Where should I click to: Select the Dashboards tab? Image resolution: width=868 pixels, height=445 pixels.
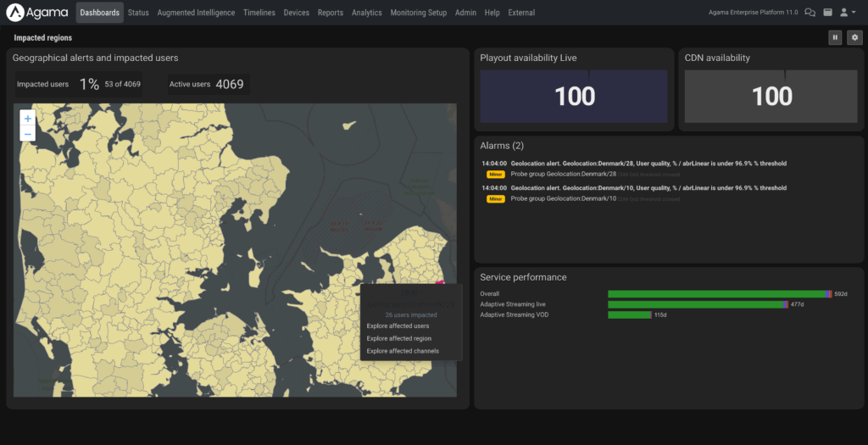coord(99,13)
